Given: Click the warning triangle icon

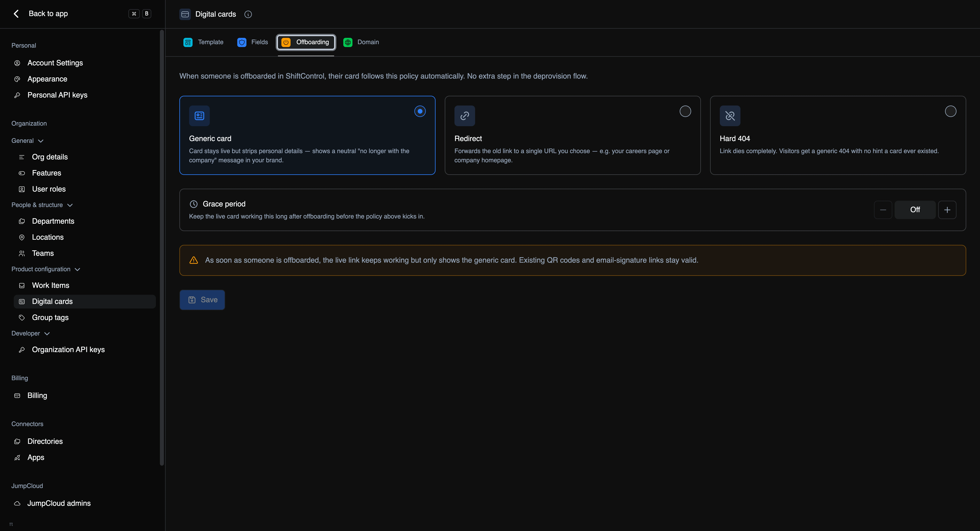Looking at the screenshot, I should pos(194,260).
